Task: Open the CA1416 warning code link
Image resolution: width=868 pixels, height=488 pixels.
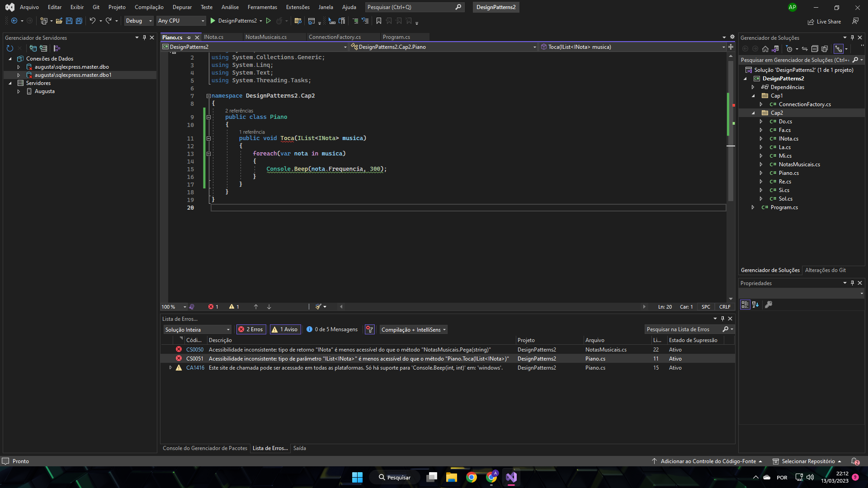Action: point(195,368)
